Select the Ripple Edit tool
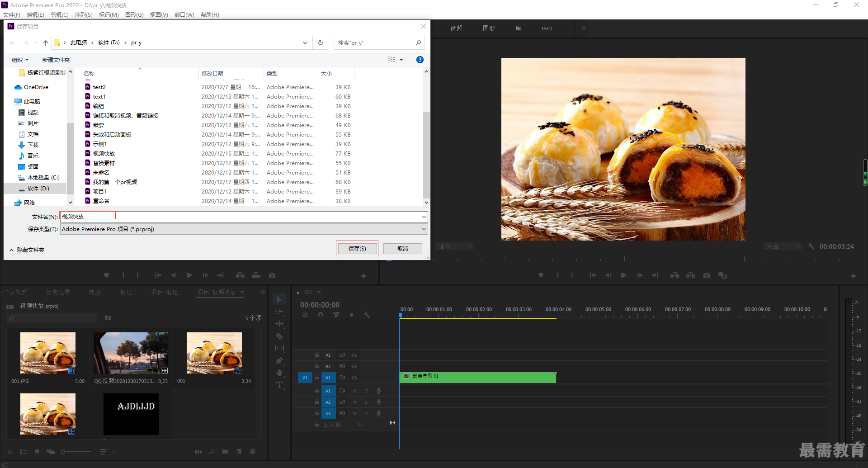 coord(279,324)
